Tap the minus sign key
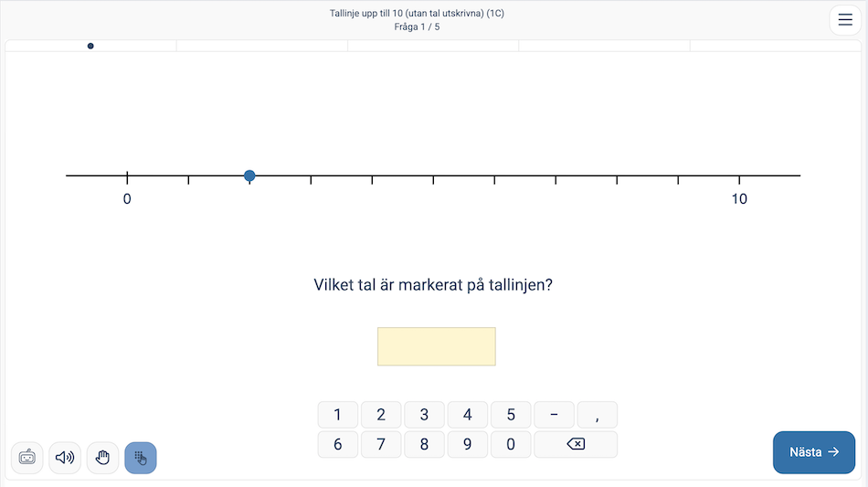This screenshot has height=487, width=868. (554, 415)
